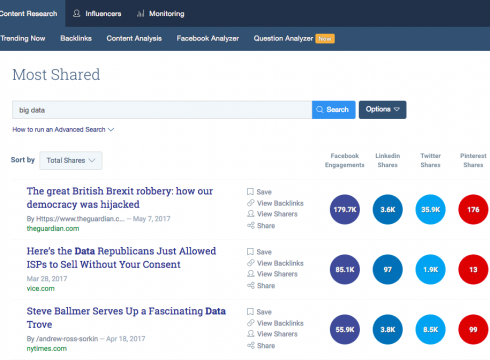Viewport: 490px width, 360px height.
Task: Open the Total Shares sort dropdown
Action: click(71, 160)
